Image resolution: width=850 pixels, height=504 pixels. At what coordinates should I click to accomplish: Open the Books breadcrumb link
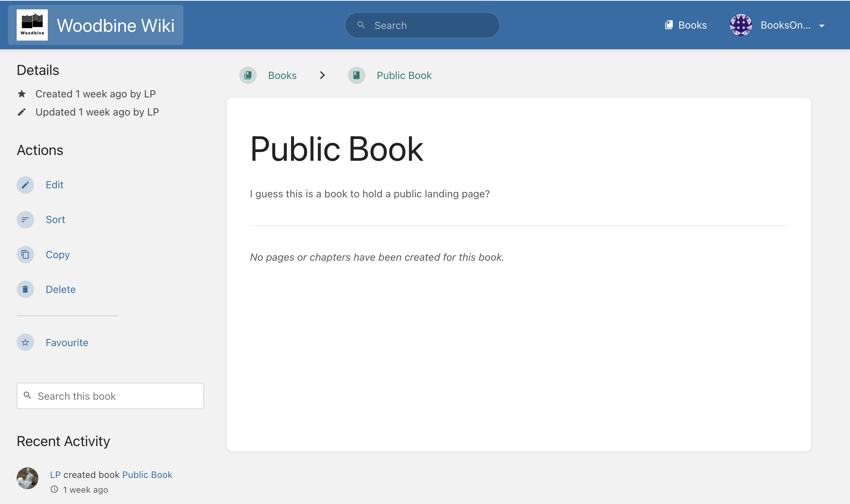click(282, 75)
